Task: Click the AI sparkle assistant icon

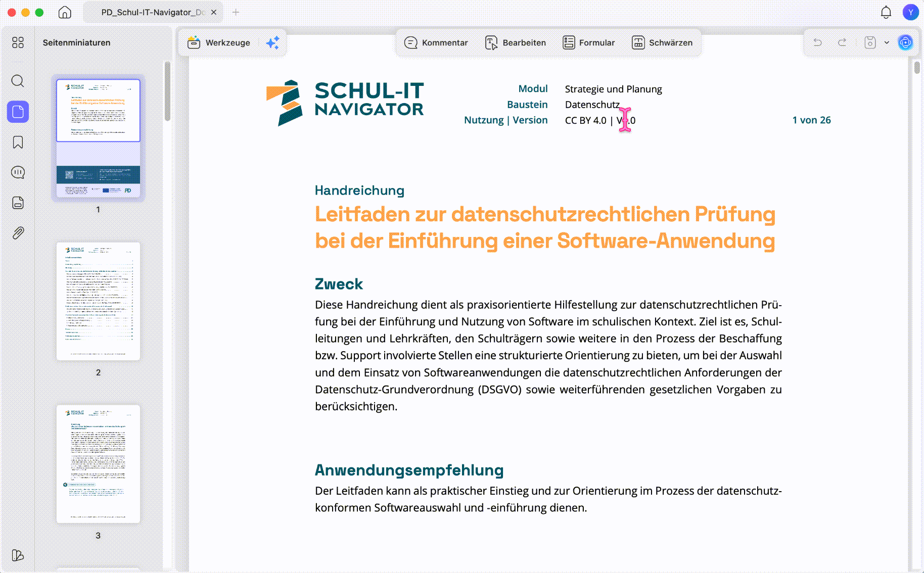Action: point(273,43)
